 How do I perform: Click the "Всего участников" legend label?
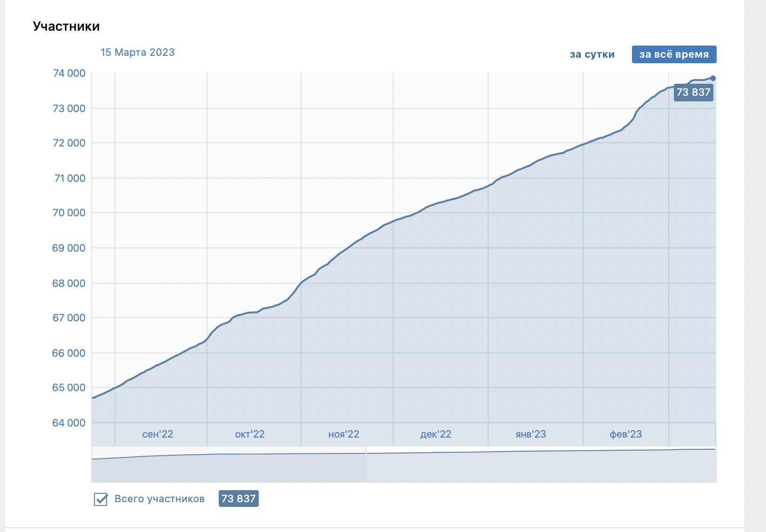click(x=160, y=499)
